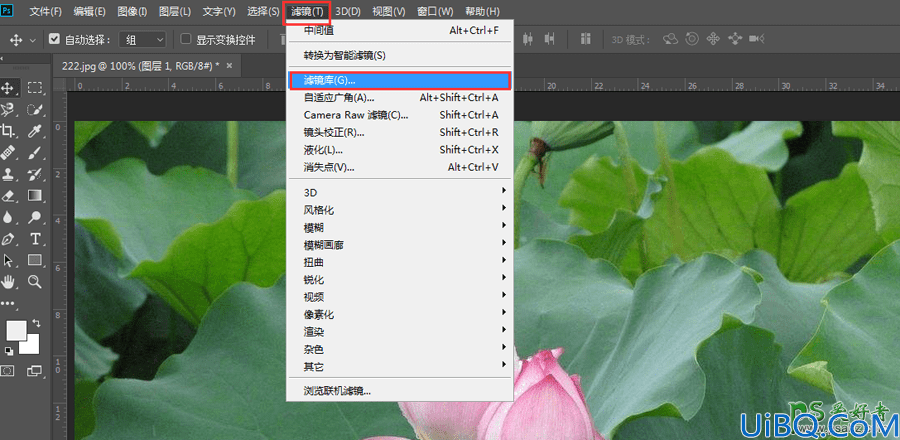Expand the 像素化 submenu
Image resolution: width=900 pixels, height=440 pixels.
[x=399, y=314]
